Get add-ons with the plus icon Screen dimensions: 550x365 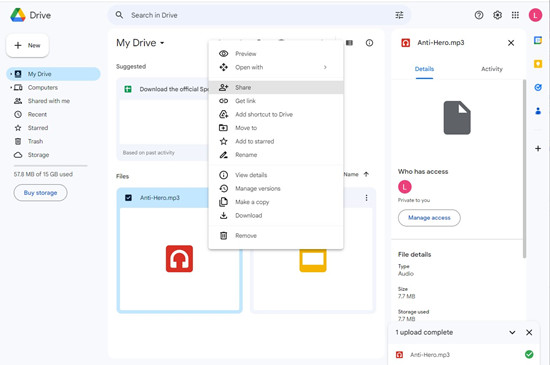538,148
